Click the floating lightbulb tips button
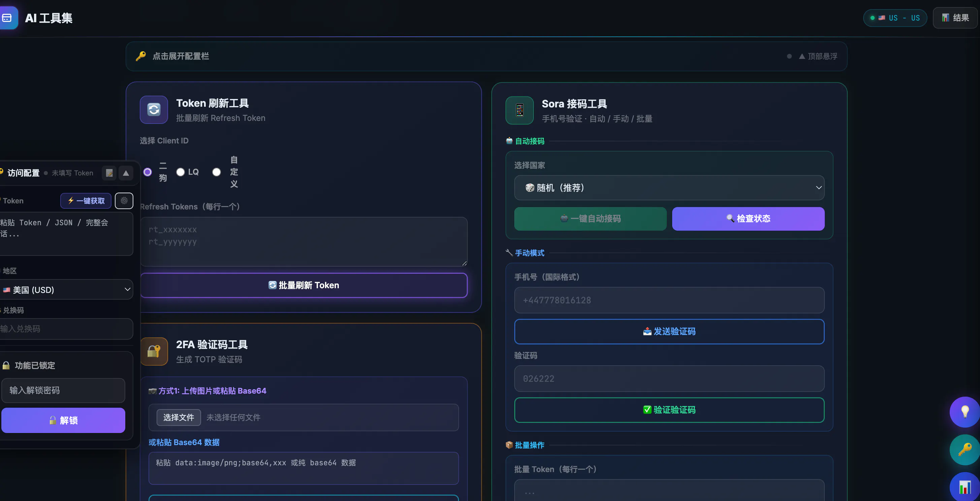Screen dimensions: 980x501 [x=965, y=411]
